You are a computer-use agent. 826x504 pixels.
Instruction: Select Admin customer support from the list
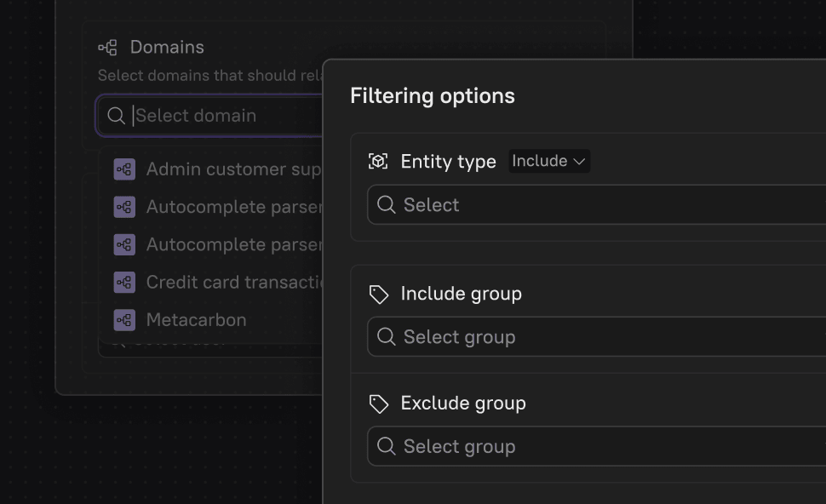tap(226, 169)
